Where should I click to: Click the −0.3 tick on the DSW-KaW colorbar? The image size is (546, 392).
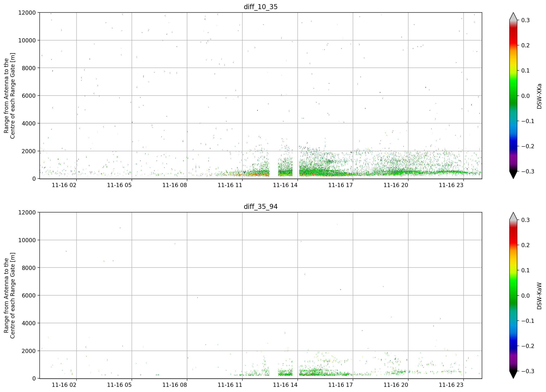(528, 371)
